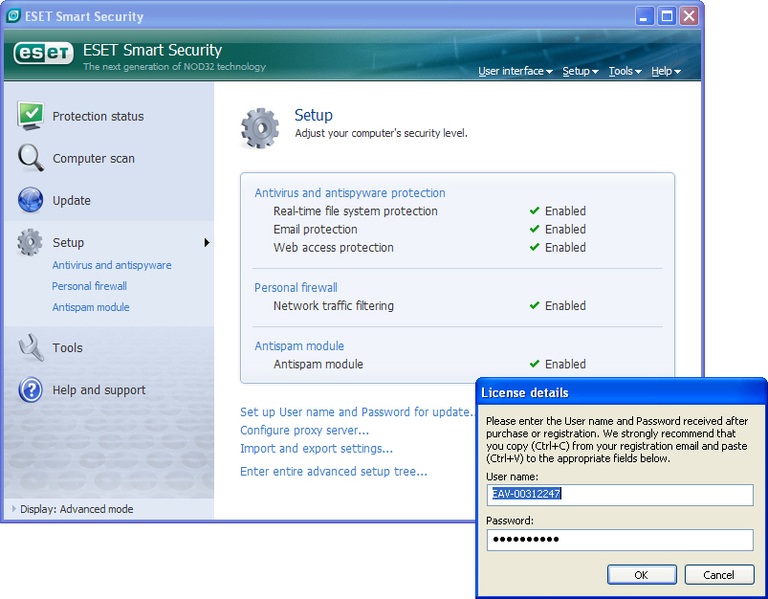Click green checkmark beside Email protection
Screen dimensions: 768x599
tap(534, 229)
